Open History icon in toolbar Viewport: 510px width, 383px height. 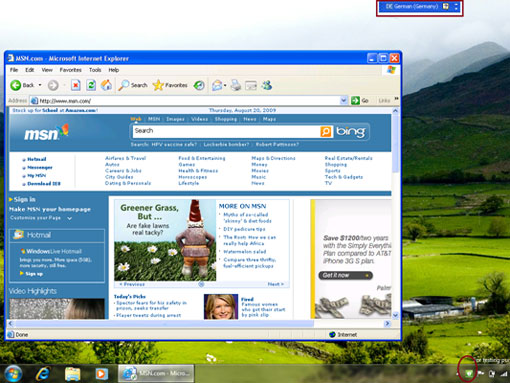click(199, 85)
